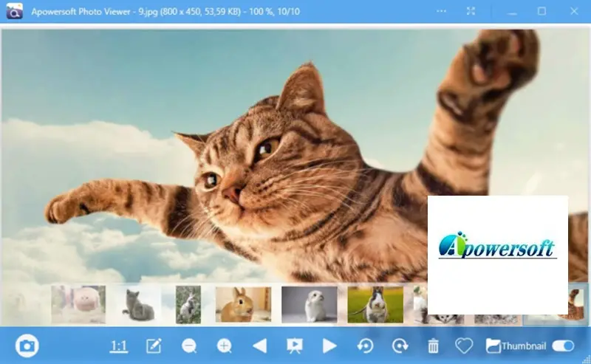Add the photo to favorites with the heart
The image size is (591, 364).
[x=464, y=346]
